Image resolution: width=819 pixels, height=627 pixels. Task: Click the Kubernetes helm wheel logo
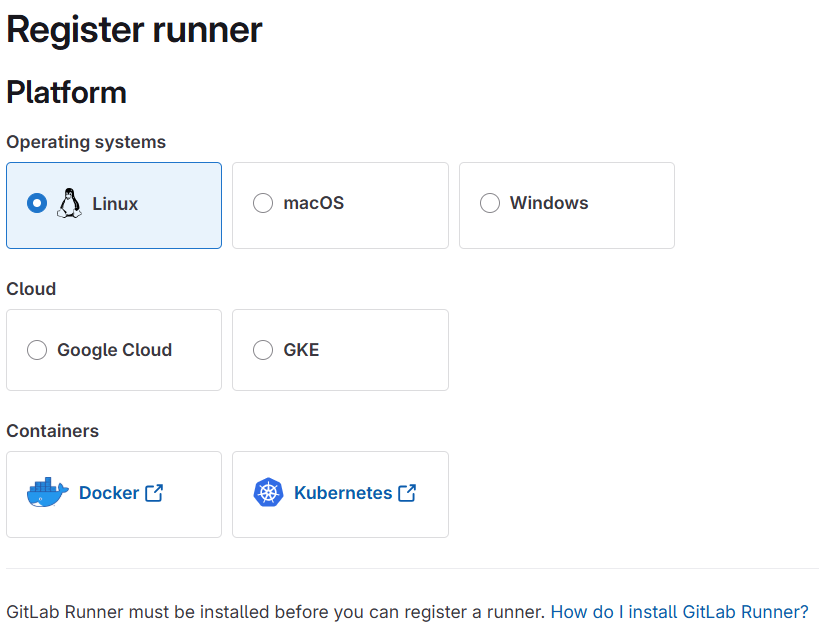(268, 493)
